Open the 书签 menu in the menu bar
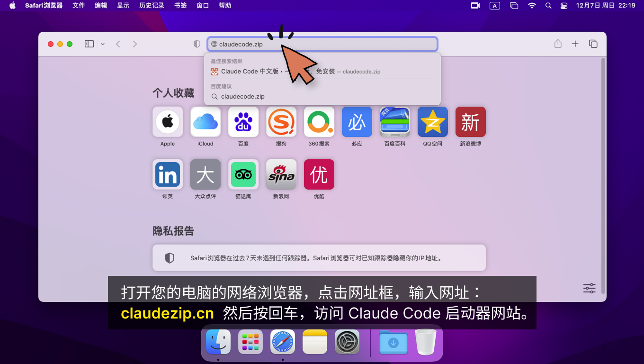This screenshot has height=364, width=644. point(180,6)
